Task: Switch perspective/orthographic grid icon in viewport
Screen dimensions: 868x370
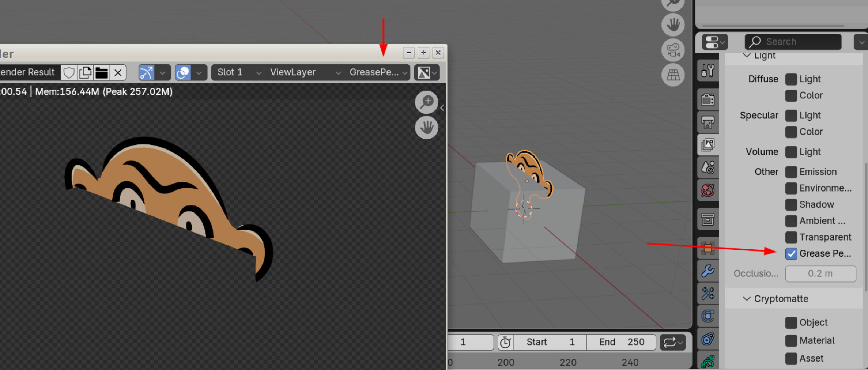Action: point(673,74)
